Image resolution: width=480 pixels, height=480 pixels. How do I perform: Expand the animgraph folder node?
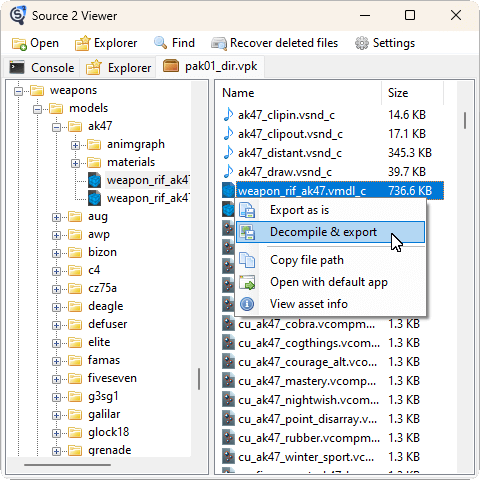click(x=75, y=145)
